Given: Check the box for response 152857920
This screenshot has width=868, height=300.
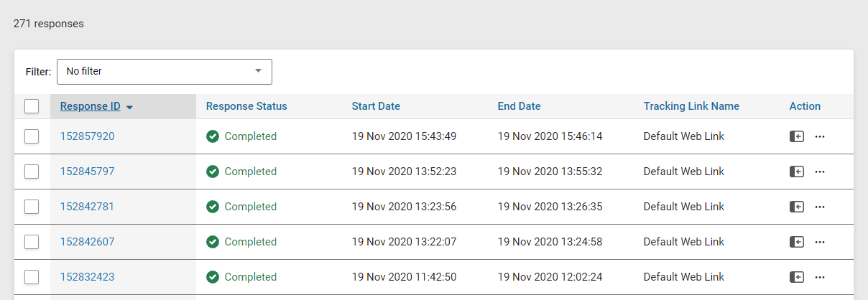Looking at the screenshot, I should click(x=32, y=136).
